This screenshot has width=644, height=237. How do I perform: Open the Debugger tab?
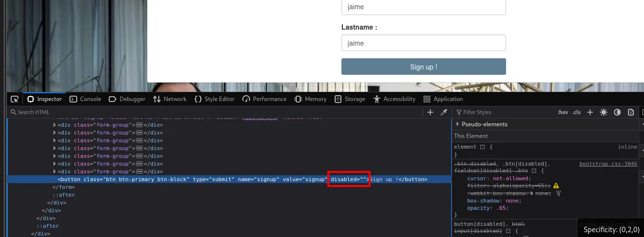[127, 99]
